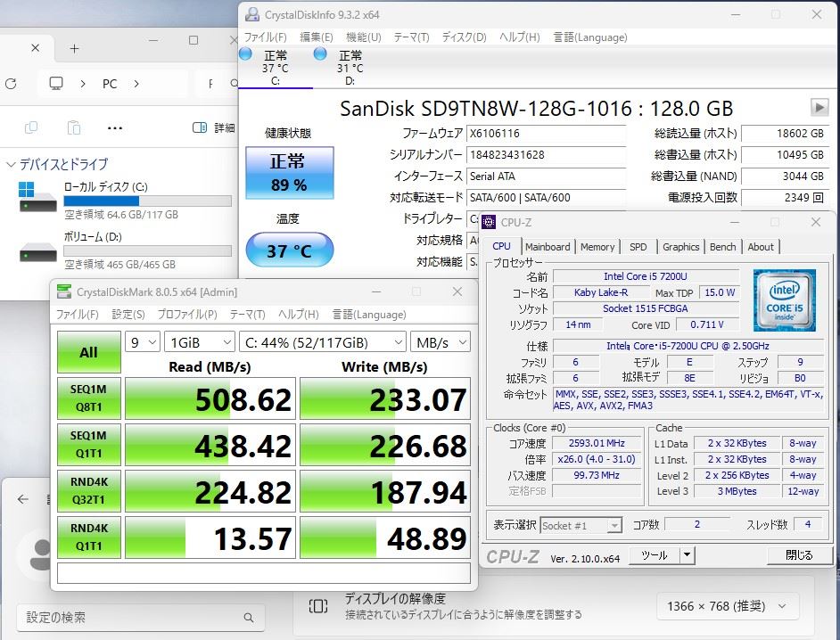The height and width of the screenshot is (640, 840).
Task: Run the SEQ1M Q1T1 test
Action: [x=89, y=445]
